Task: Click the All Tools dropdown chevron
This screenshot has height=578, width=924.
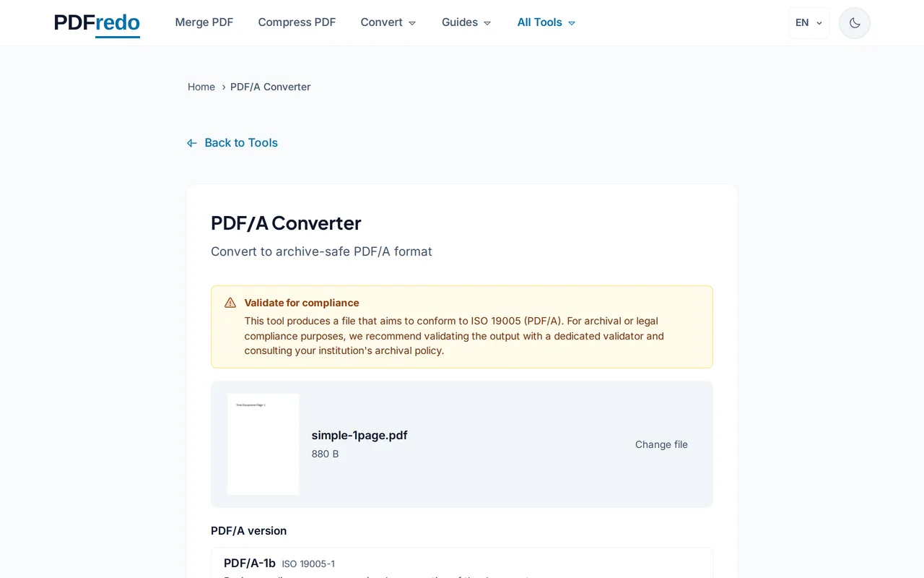Action: coord(571,22)
